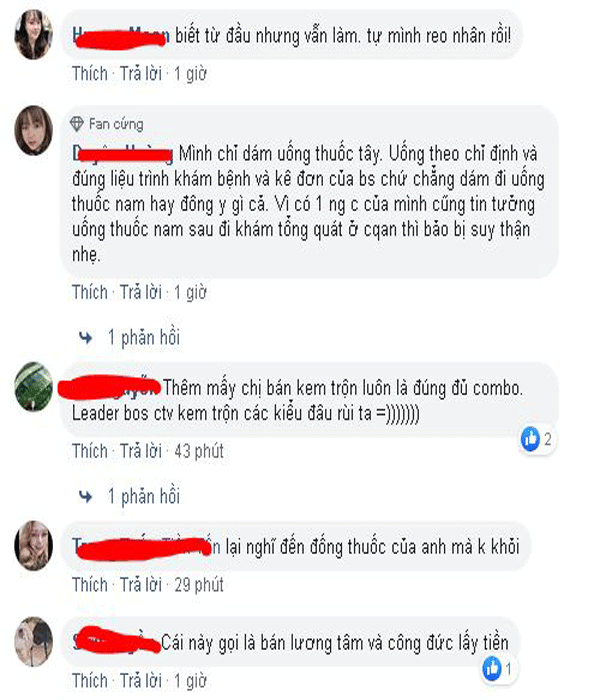Open avatar of the 'bán lương tâm' commenter
The width and height of the screenshot is (600, 700).
(x=33, y=642)
